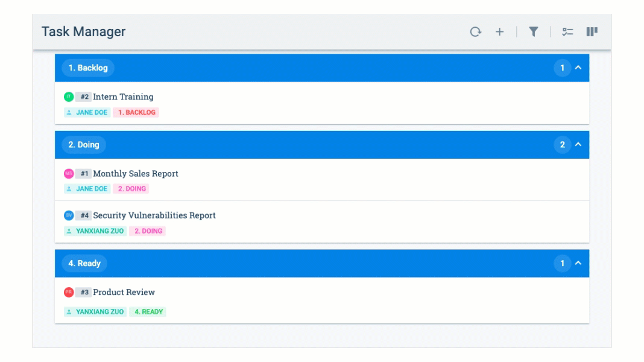
Task: Open the Intern Training task
Action: pyautogui.click(x=123, y=97)
